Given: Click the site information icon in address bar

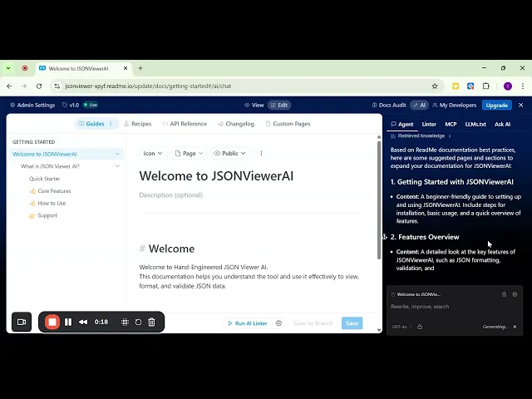Looking at the screenshot, I should click(x=57, y=86).
